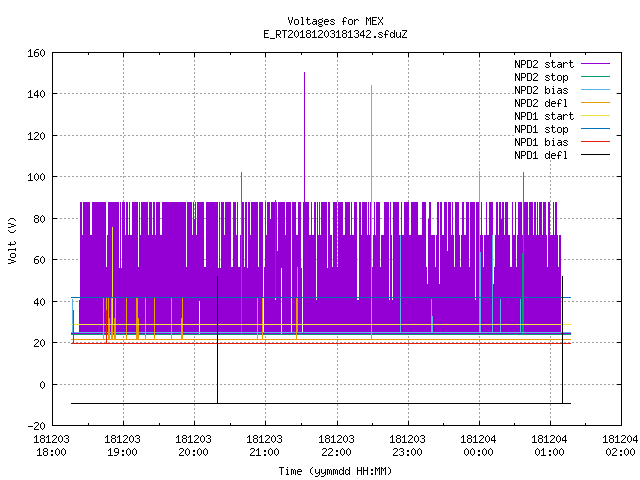The height and width of the screenshot is (480, 640).
Task: Click the NPD2 start purple legend line
Action: click(595, 64)
